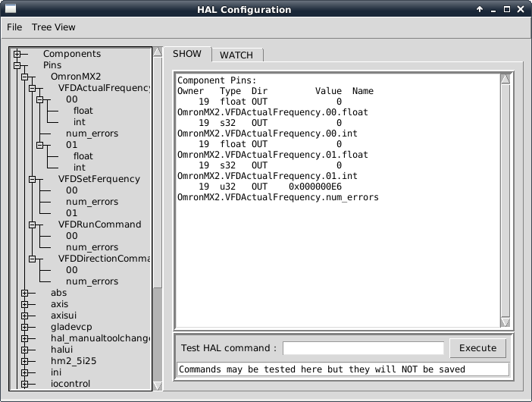The height and width of the screenshot is (402, 532).
Task: Expand the ini pin node
Action: (24, 373)
